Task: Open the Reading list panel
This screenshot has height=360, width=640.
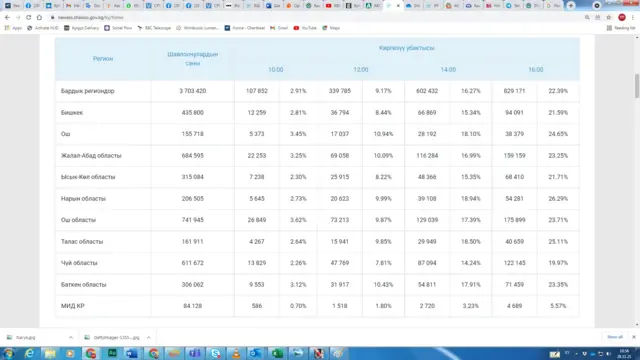Action: coord(621,28)
